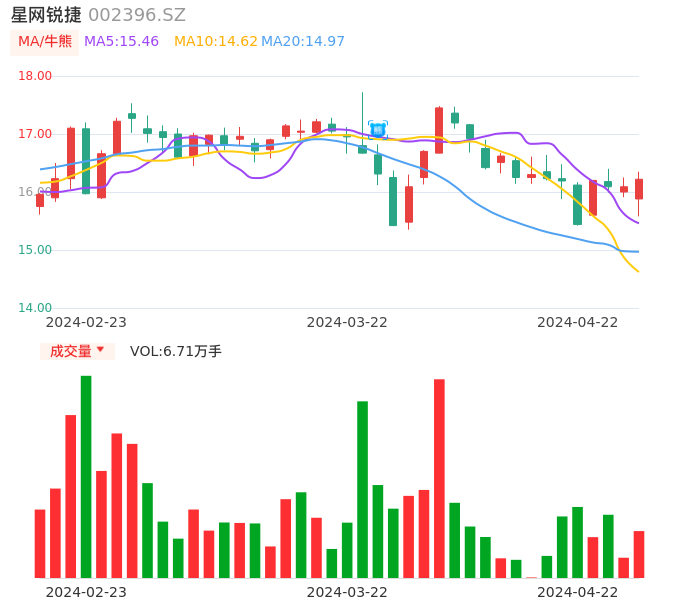Click the 14.00 price axis label
The image size is (686, 606).
(36, 308)
